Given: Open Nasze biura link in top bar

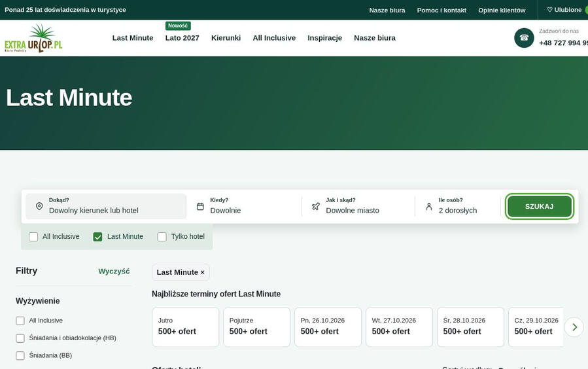Looking at the screenshot, I should point(387,10).
